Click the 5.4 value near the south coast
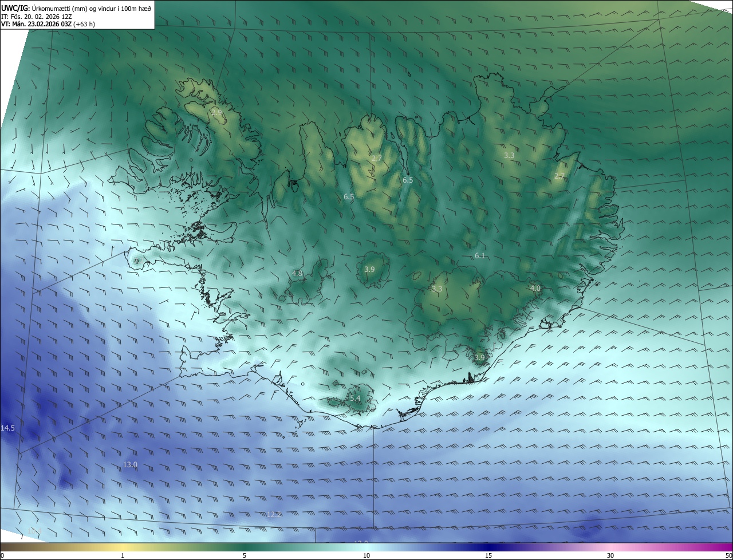Image resolution: width=733 pixels, height=560 pixels. [x=355, y=398]
